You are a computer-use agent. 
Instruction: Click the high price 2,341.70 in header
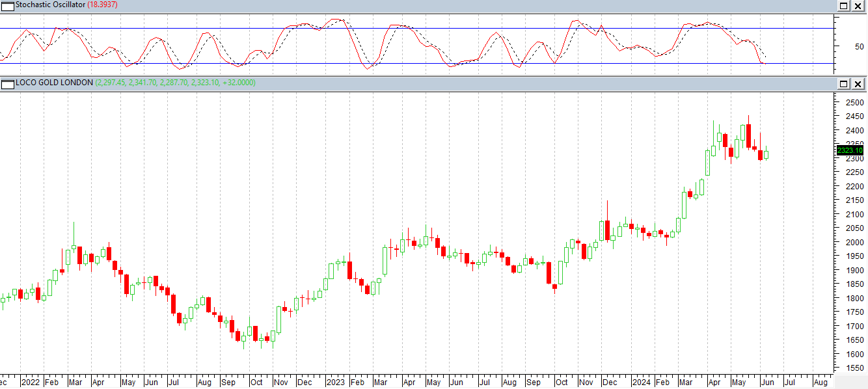pos(142,83)
